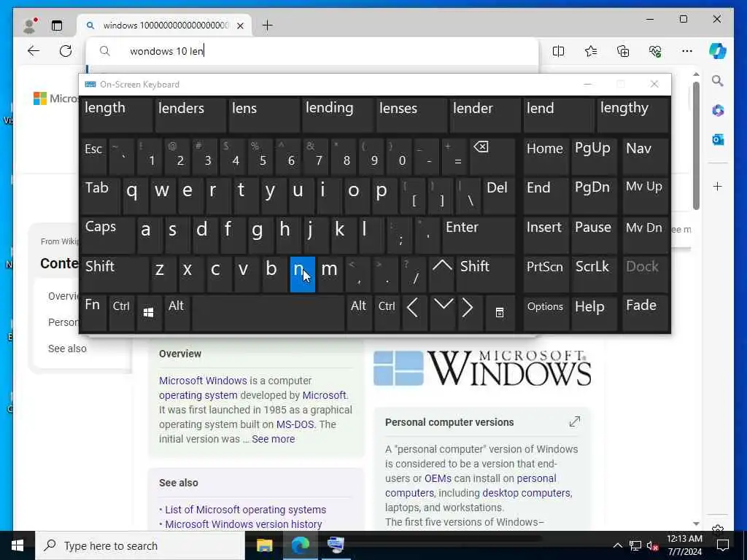Click the Enter key on keyboard

coord(479,234)
